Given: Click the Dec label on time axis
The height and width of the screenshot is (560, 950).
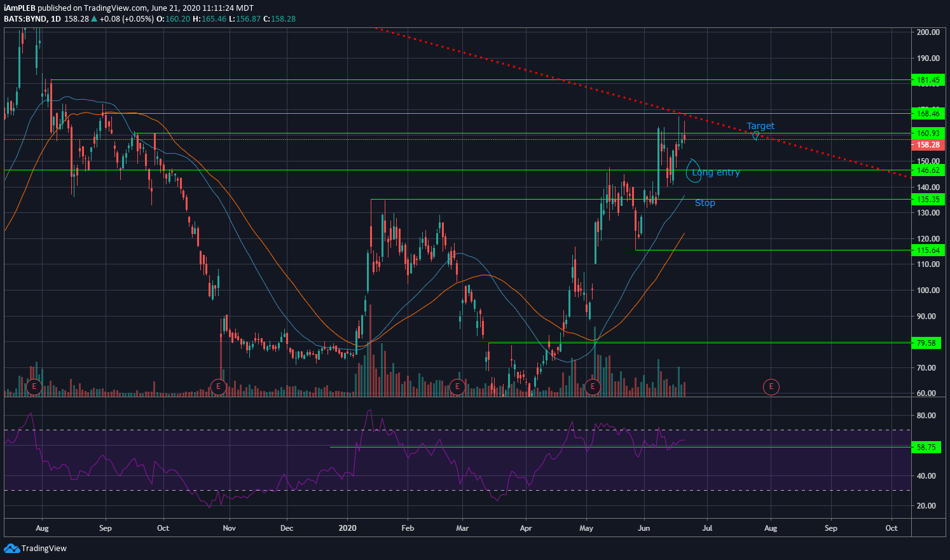Looking at the screenshot, I should coord(287,528).
